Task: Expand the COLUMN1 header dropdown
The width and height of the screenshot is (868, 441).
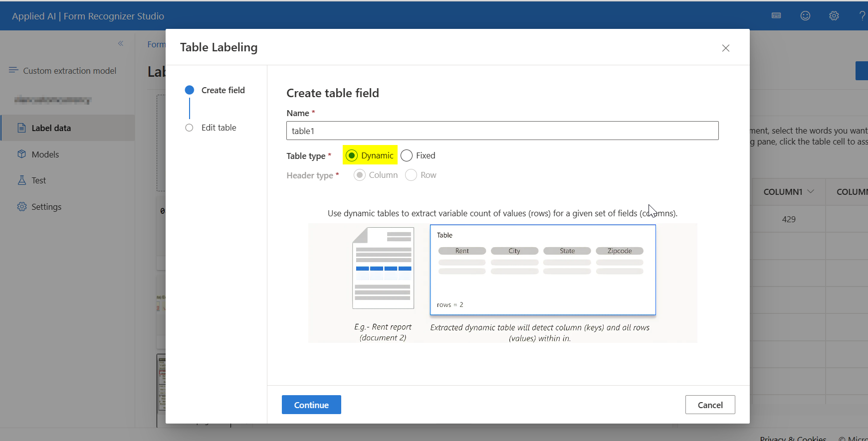Action: (811, 191)
